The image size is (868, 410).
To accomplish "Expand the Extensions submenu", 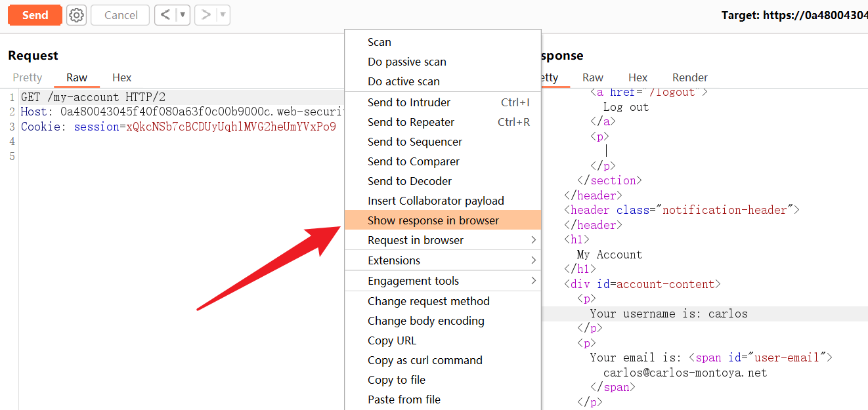I will tap(443, 260).
